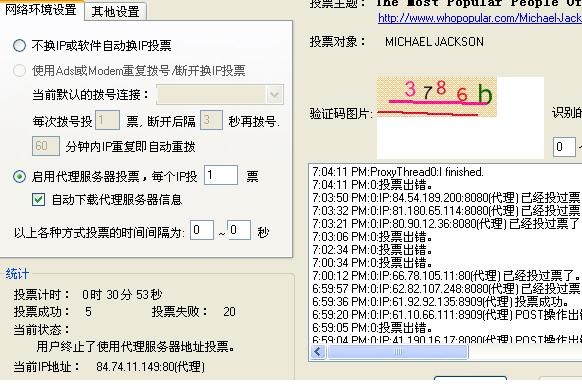This screenshot has height=384, width=582.
Task: Select log line with IP 84.54.189.200:8080
Action: tap(447, 198)
